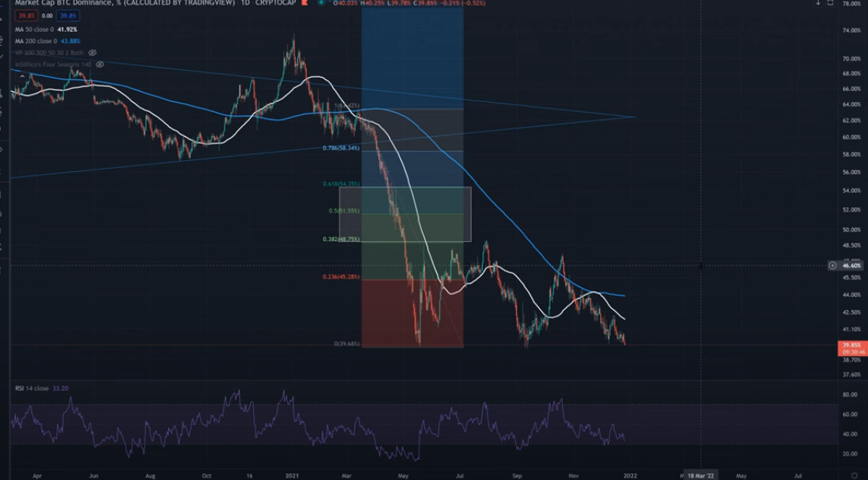Click the Sep label on the time axis

(x=517, y=475)
